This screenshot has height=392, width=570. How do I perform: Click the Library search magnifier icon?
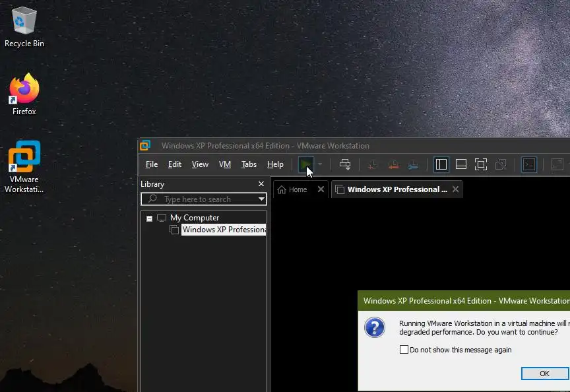coord(152,199)
